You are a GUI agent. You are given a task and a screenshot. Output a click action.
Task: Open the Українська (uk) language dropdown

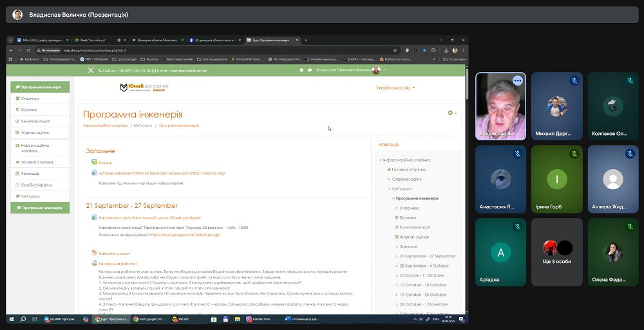click(x=395, y=88)
